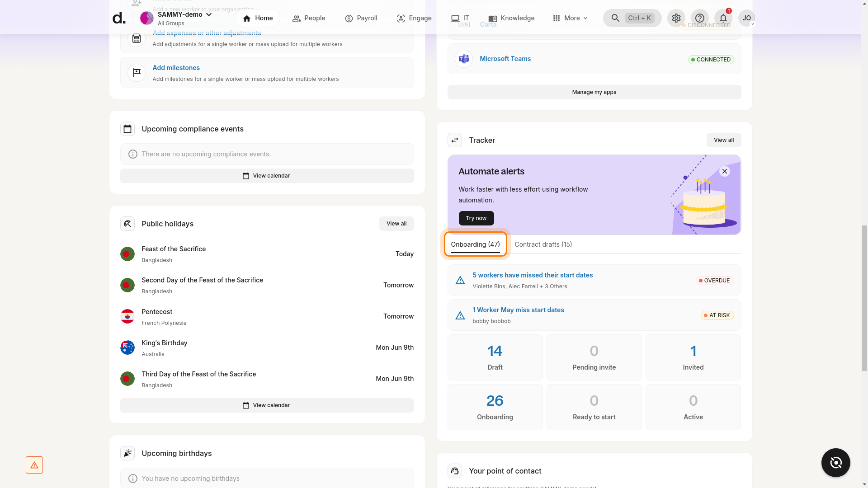Click the Deel logo
This screenshot has height=488, width=868.
tap(118, 17)
